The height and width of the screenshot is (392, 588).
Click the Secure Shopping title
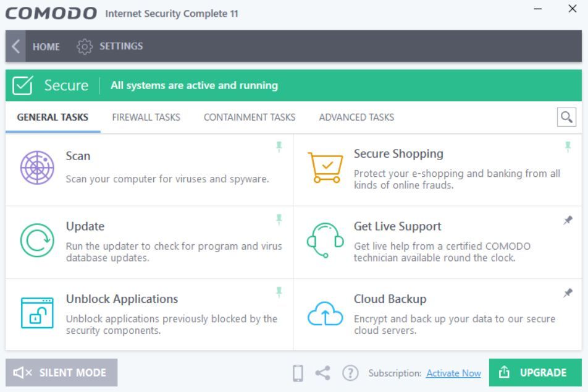[x=398, y=153]
